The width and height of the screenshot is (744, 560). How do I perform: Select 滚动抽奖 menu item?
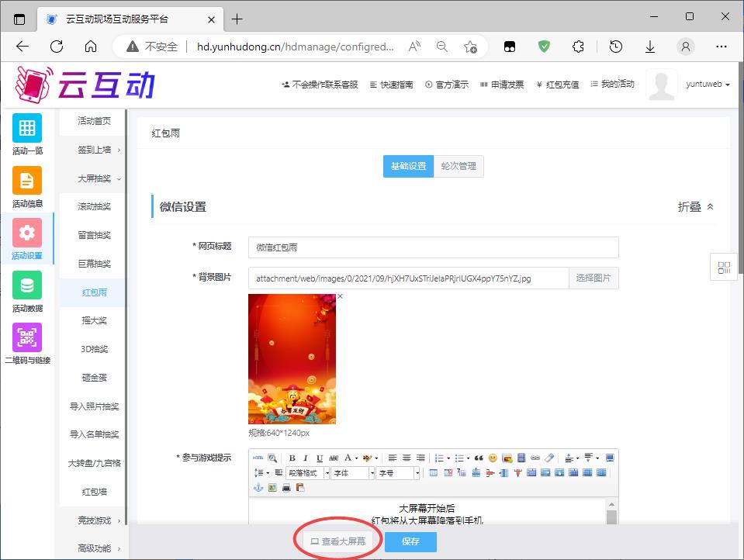(x=93, y=206)
